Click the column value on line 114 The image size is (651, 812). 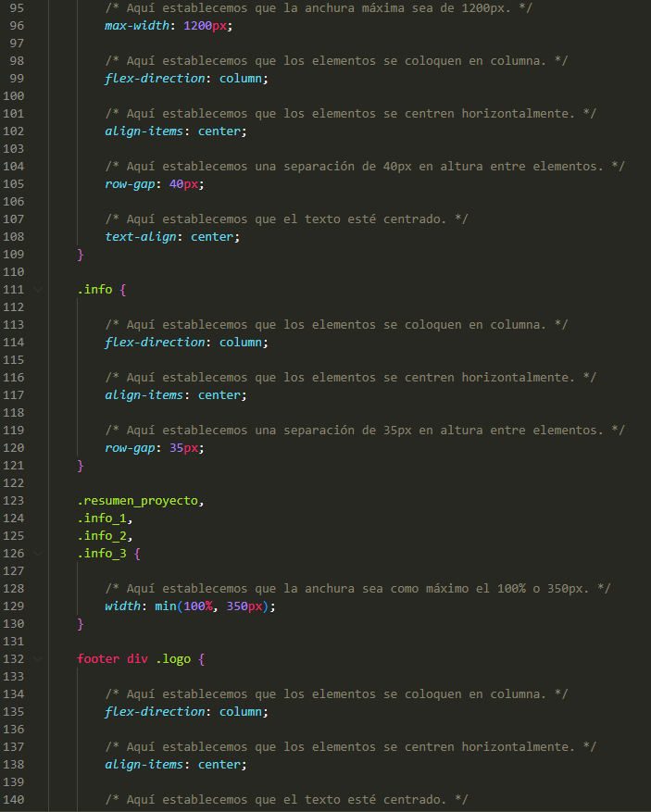pyautogui.click(x=241, y=343)
